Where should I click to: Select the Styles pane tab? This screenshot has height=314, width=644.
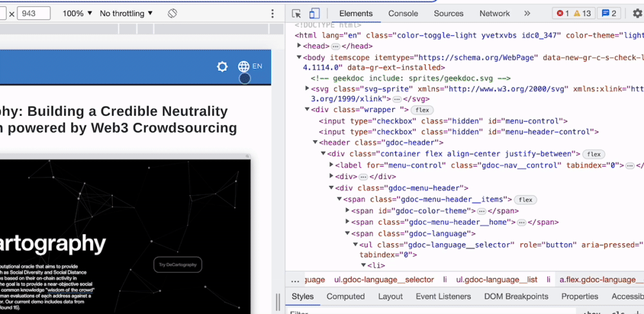pyautogui.click(x=303, y=297)
